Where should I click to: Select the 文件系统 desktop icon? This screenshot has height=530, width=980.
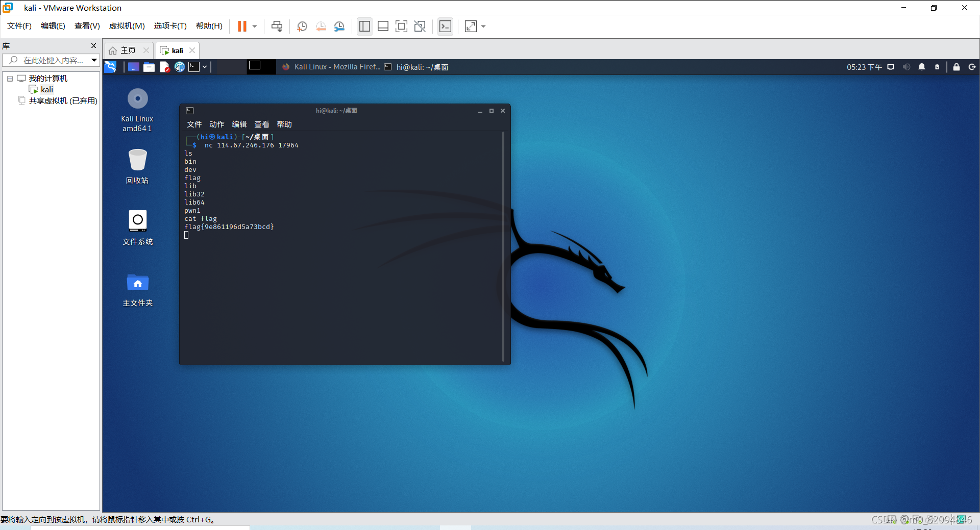coord(137,228)
